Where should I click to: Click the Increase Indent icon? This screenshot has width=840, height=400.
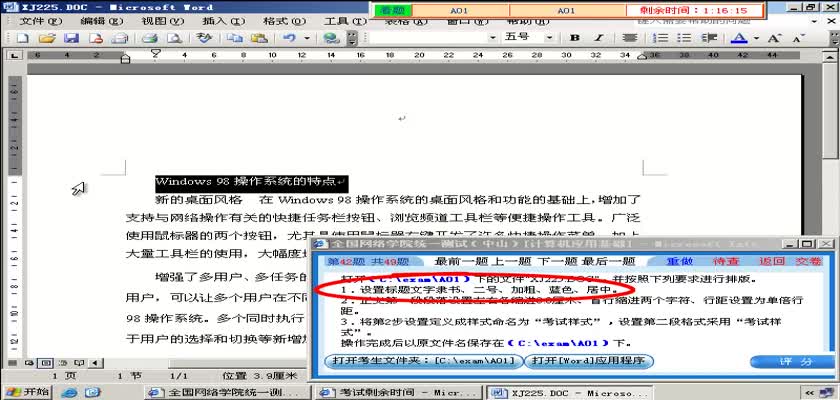click(x=709, y=38)
